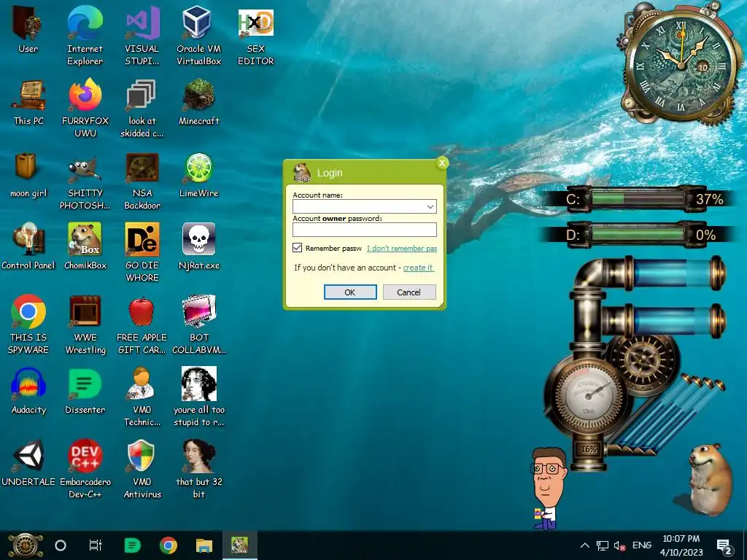Image resolution: width=747 pixels, height=560 pixels.
Task: Open the User desktop icon
Action: coord(28,31)
